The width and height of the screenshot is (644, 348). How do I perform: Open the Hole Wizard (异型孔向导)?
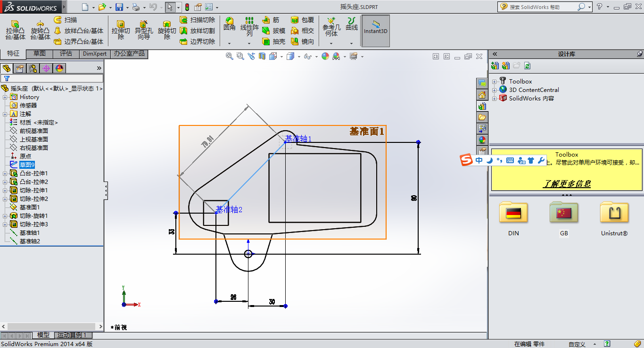pos(143,30)
